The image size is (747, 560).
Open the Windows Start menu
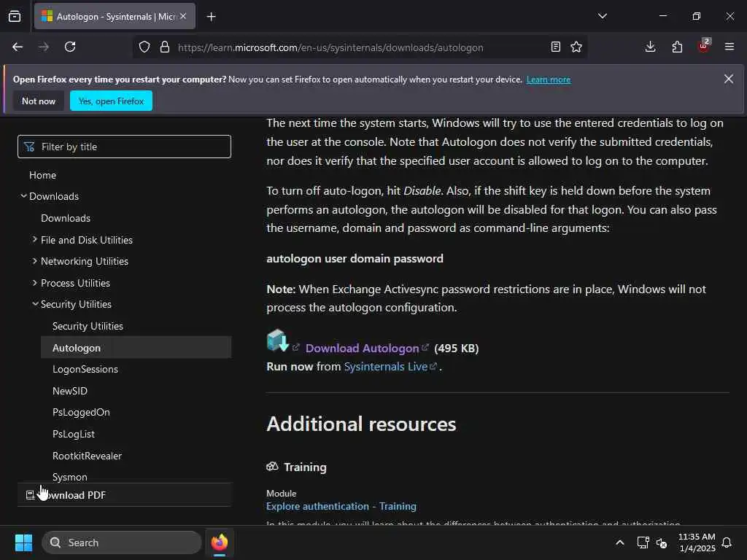tap(24, 542)
